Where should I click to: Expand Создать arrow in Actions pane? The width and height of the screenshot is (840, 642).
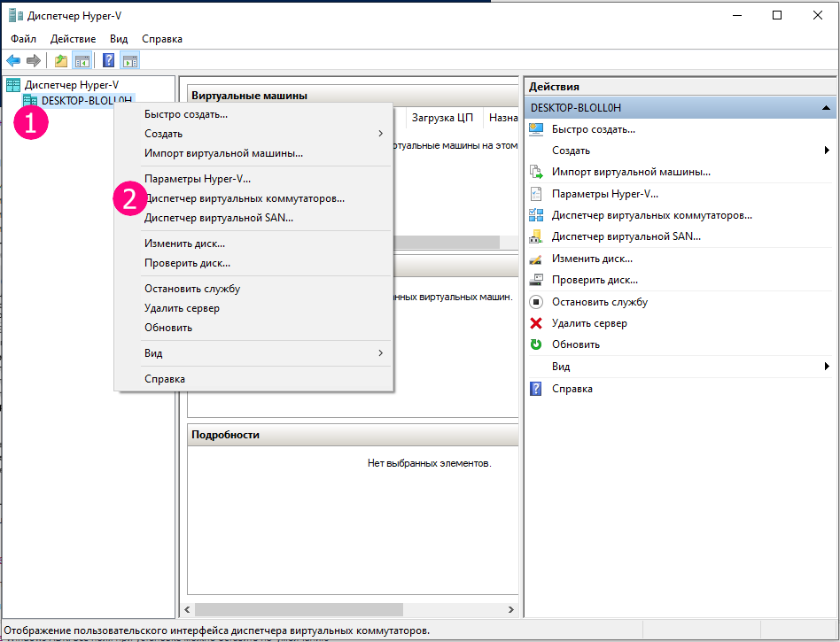(x=827, y=151)
